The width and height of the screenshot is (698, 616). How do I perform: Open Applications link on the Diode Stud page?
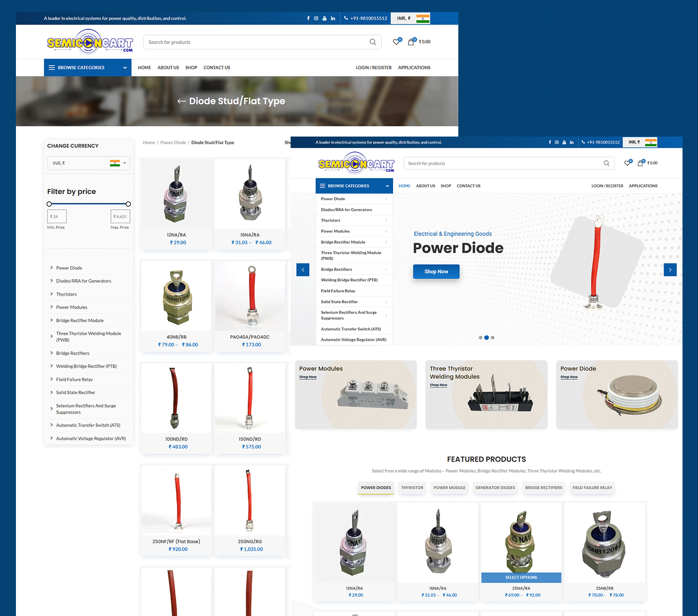414,68
